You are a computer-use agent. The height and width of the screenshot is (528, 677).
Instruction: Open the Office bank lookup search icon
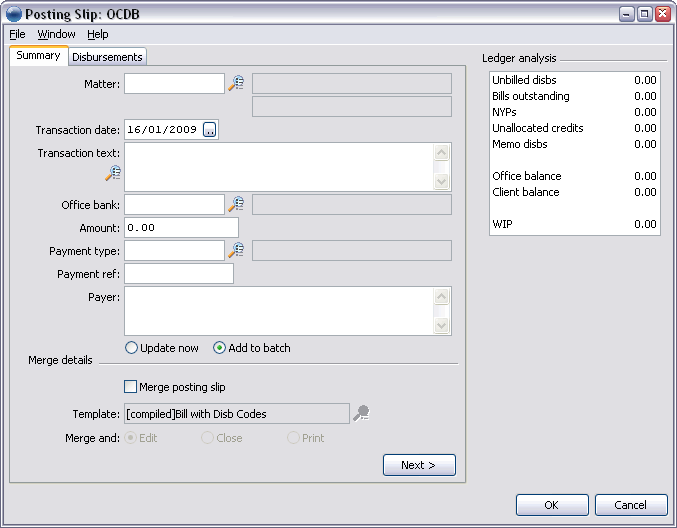pyautogui.click(x=236, y=204)
